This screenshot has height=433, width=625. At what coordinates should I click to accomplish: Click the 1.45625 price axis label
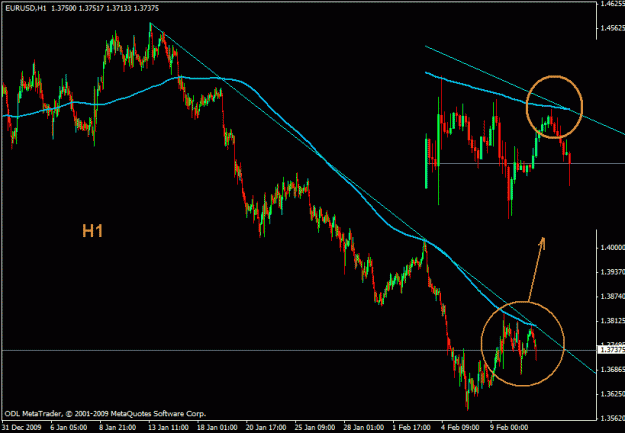pyautogui.click(x=612, y=28)
